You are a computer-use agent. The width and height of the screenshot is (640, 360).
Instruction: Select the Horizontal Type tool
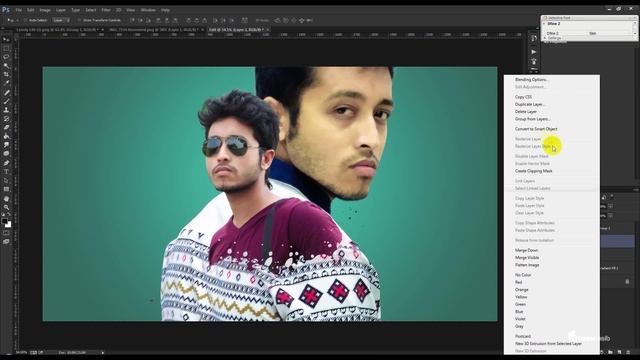tap(6, 172)
